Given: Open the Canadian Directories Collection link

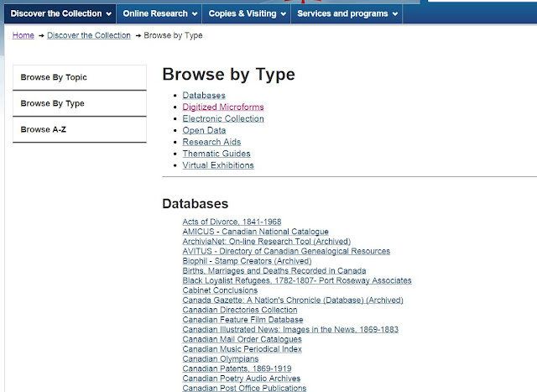Looking at the screenshot, I should click(x=240, y=310).
